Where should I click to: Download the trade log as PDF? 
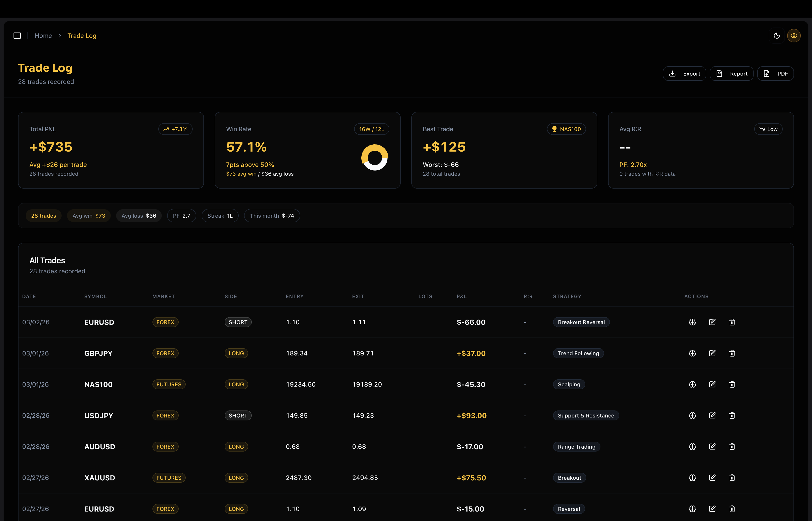(x=775, y=74)
